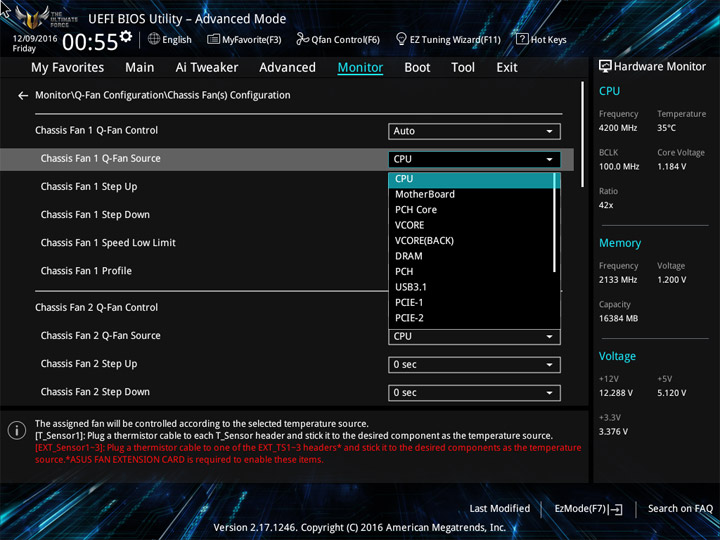Switch to the Main tab
Viewport: 720px width, 540px height.
tap(140, 68)
